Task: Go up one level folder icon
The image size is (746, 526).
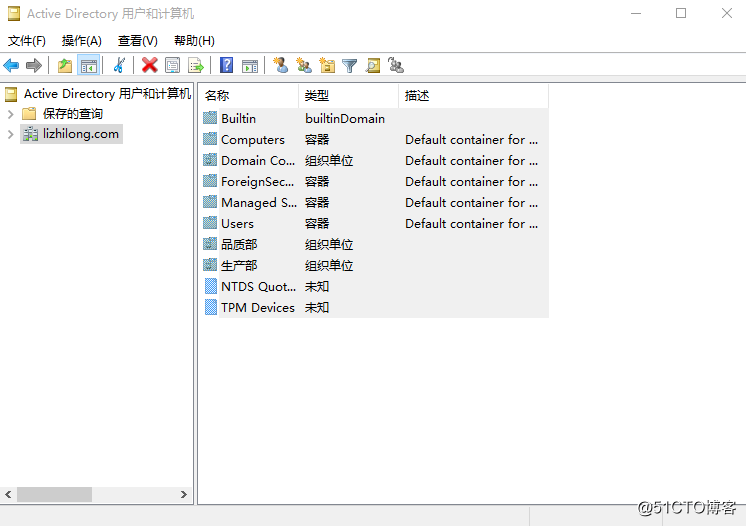Action: 65,65
